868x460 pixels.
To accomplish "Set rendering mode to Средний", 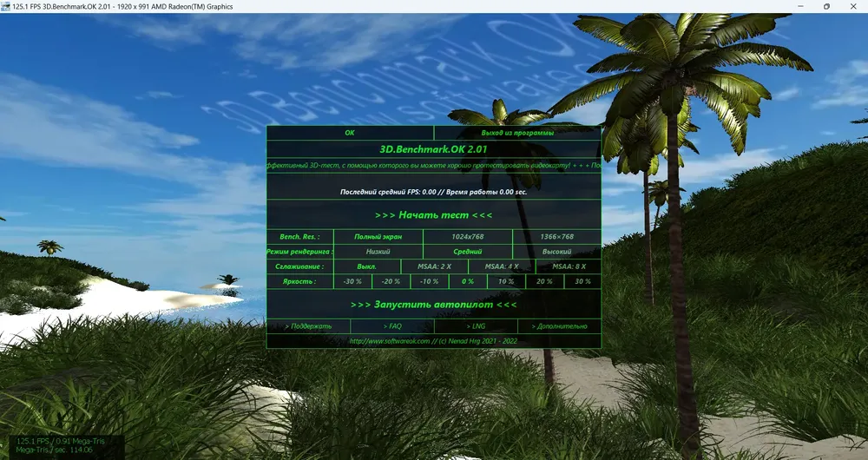I will tap(468, 252).
